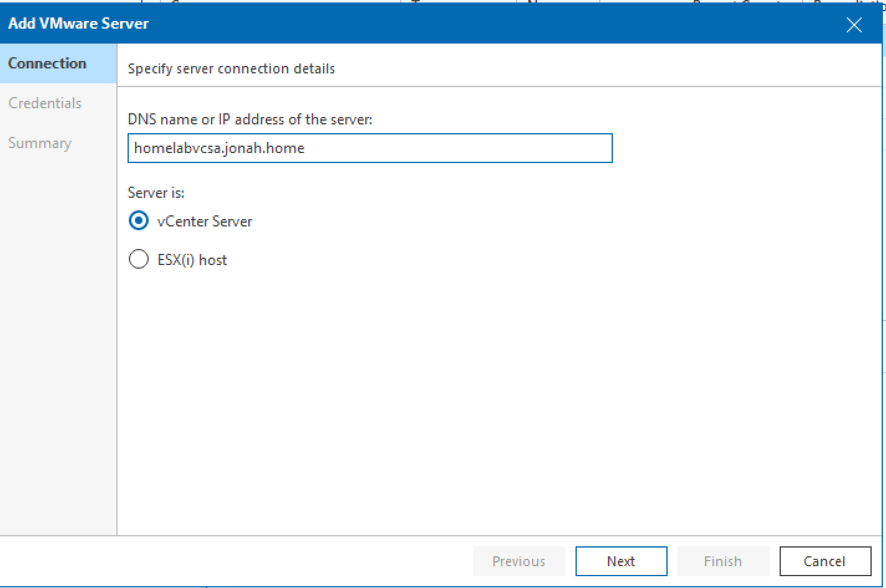The height and width of the screenshot is (588, 886).
Task: Open the Credentials wizard step
Action: point(45,103)
